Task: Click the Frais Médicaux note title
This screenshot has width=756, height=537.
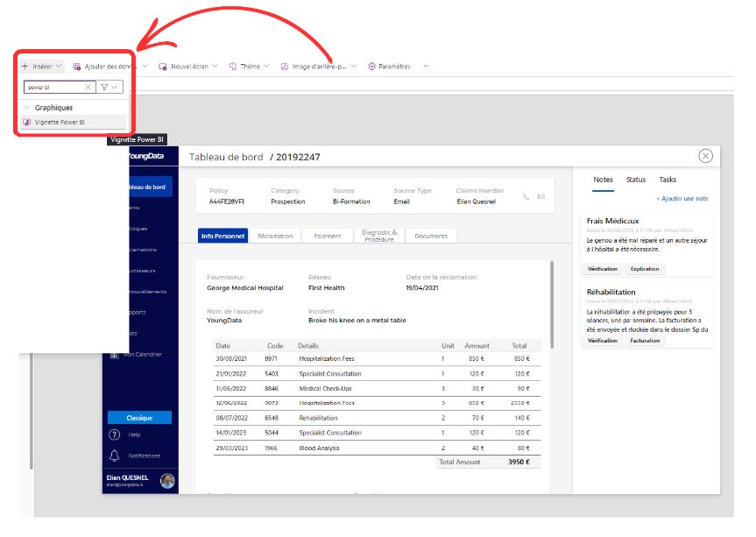Action: (612, 221)
